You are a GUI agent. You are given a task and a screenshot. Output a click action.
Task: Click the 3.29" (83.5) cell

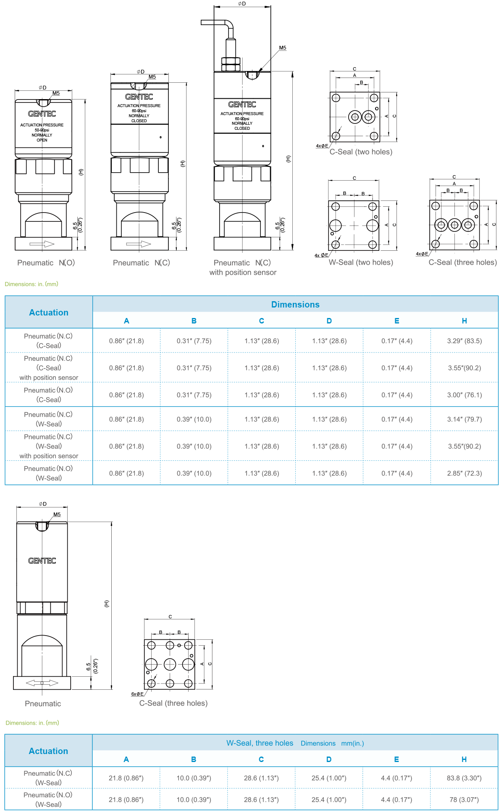pyautogui.click(x=464, y=341)
